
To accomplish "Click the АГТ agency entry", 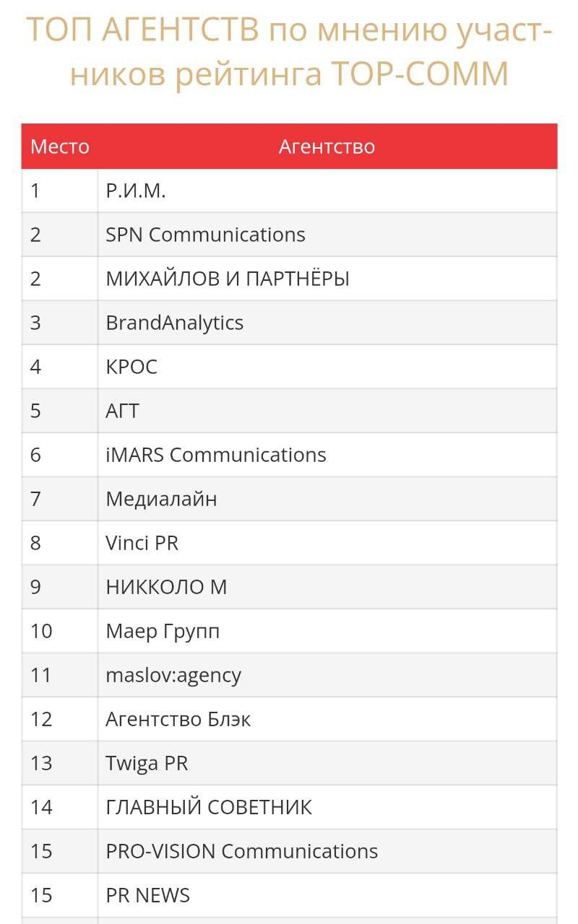I will coord(122,411).
